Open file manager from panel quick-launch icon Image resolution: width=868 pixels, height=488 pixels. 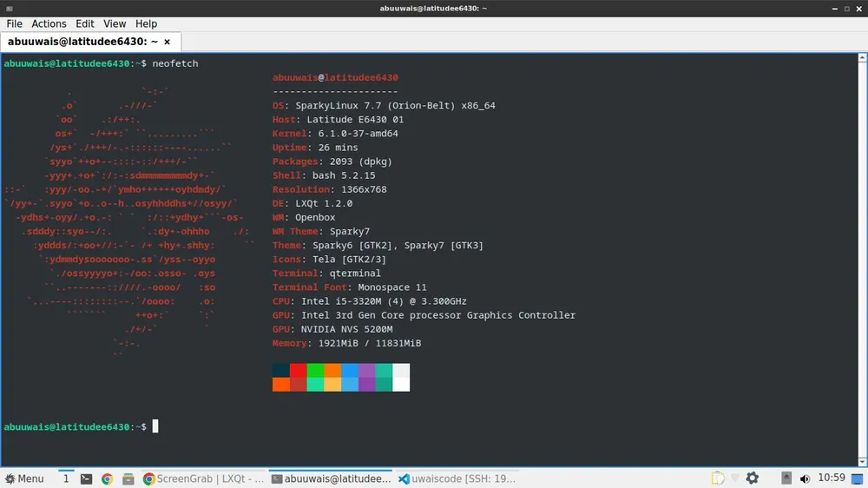tap(128, 479)
